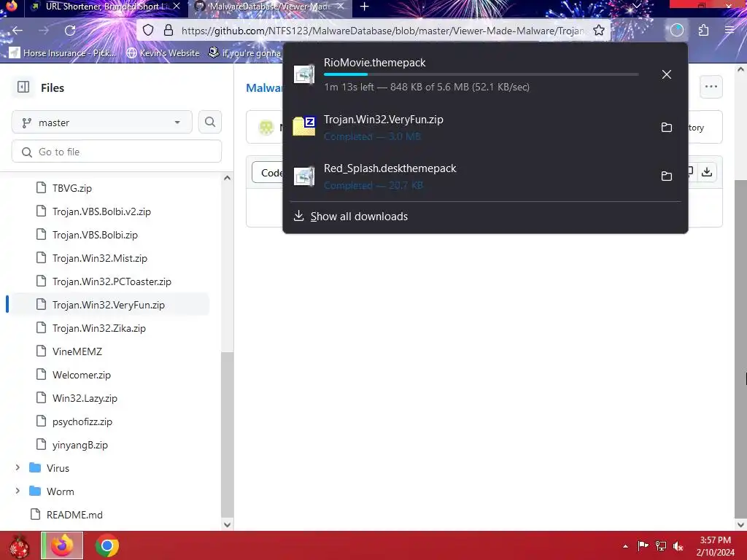Go back to the previous page

tap(18, 31)
